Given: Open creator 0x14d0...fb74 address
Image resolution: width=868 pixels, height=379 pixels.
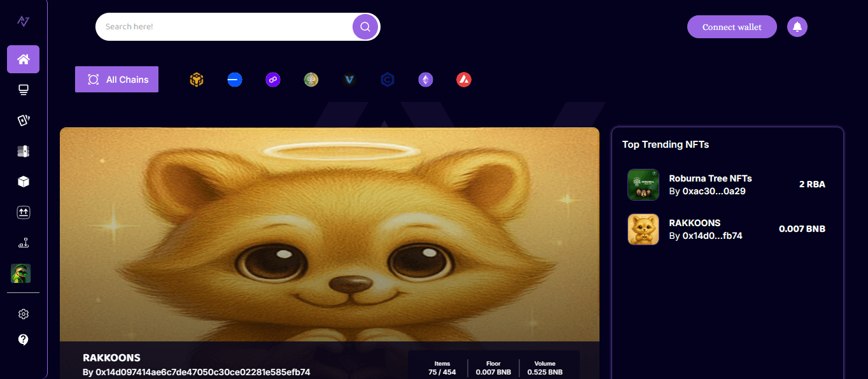Looking at the screenshot, I should [712, 236].
